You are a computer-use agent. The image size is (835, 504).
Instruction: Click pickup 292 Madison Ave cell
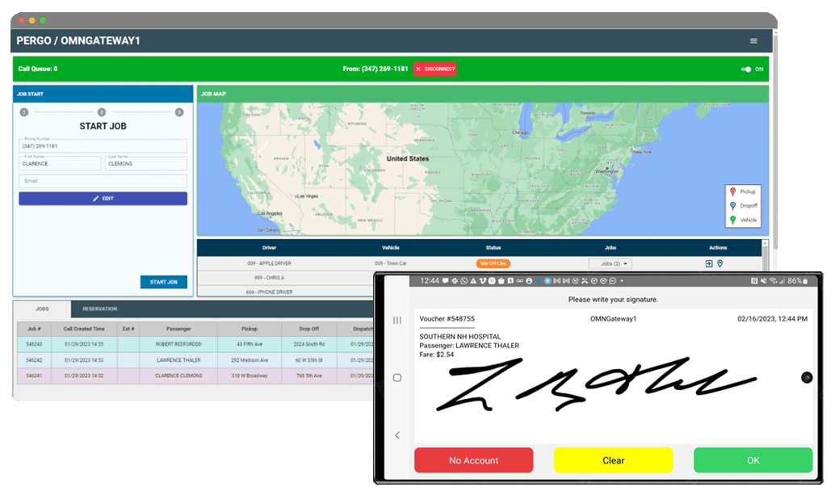point(250,360)
